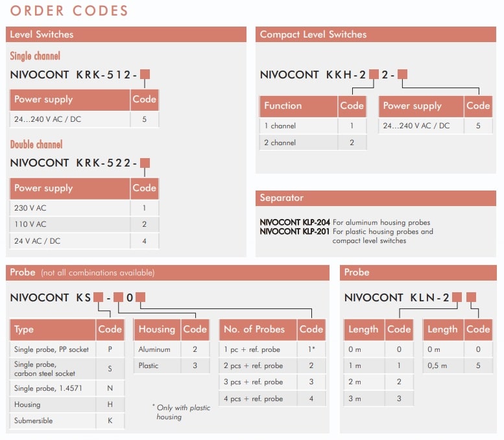Select the Housing type row
This screenshot has height=440, width=504.
pyautogui.click(x=67, y=404)
